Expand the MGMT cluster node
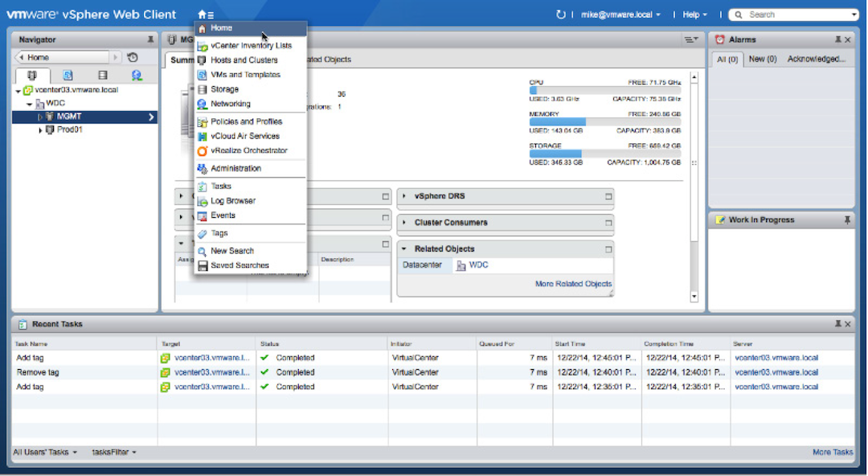Viewport: 868px width, 476px height. point(40,117)
